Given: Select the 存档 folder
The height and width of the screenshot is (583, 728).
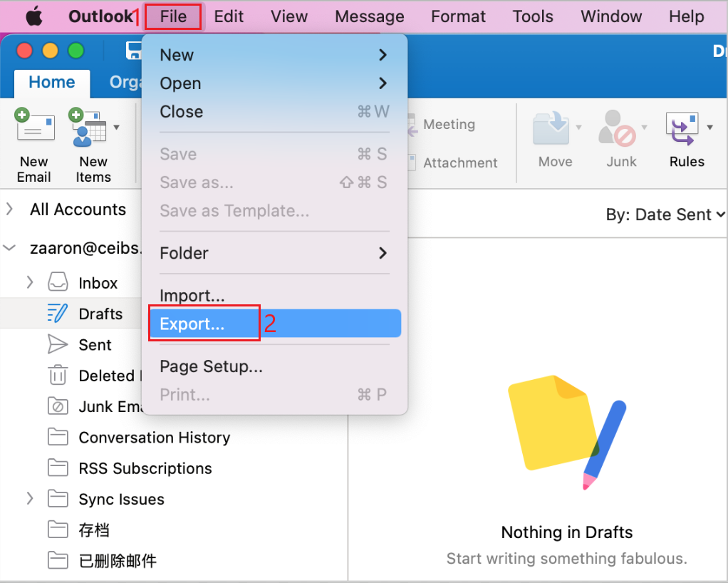Looking at the screenshot, I should [93, 530].
